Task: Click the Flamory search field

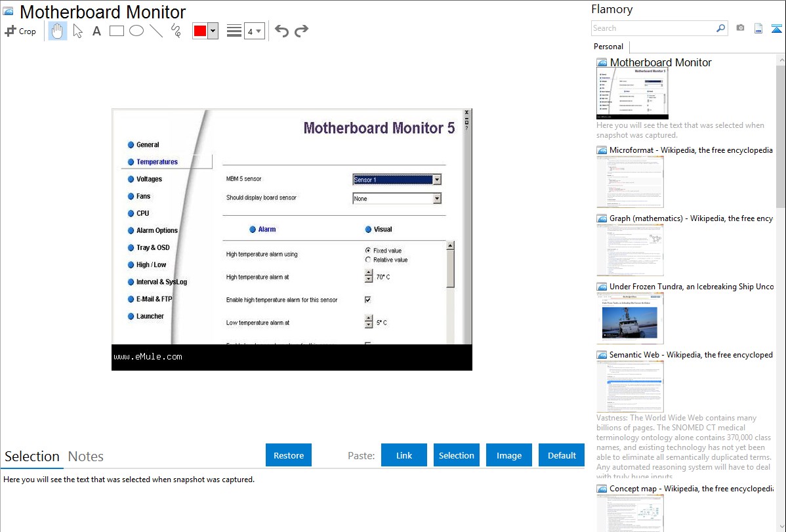Action: point(653,28)
